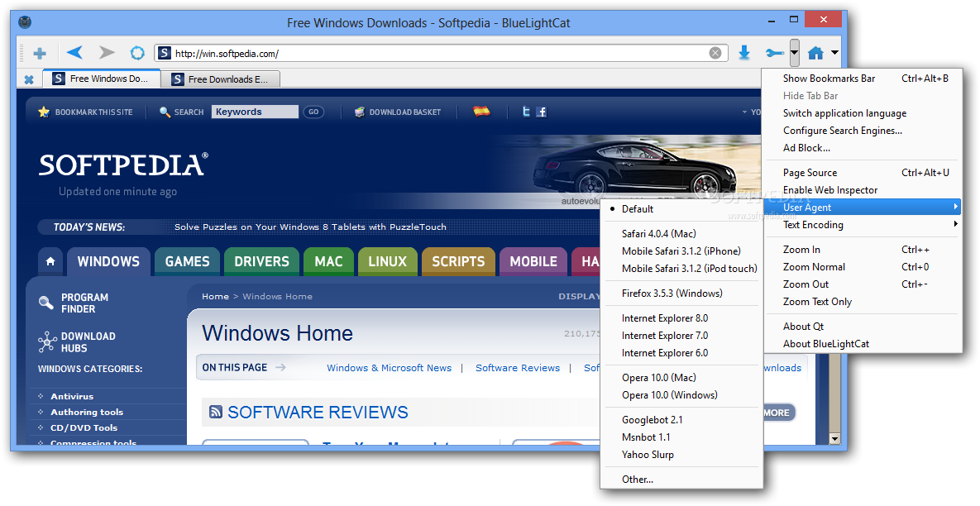Reload page with the circular refresh icon
Image resolution: width=980 pixels, height=506 pixels.
click(137, 53)
